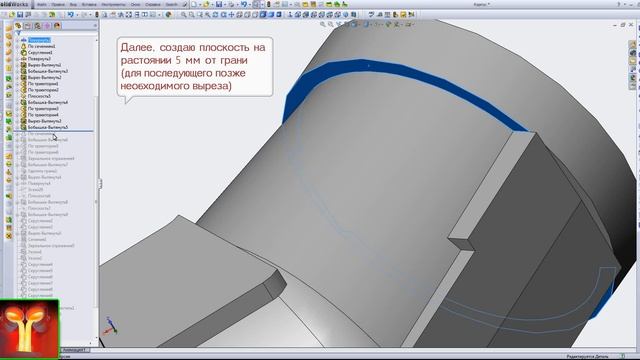
Task: Click the Rebuild traffic-light icon
Action: pyautogui.click(x=269, y=4)
